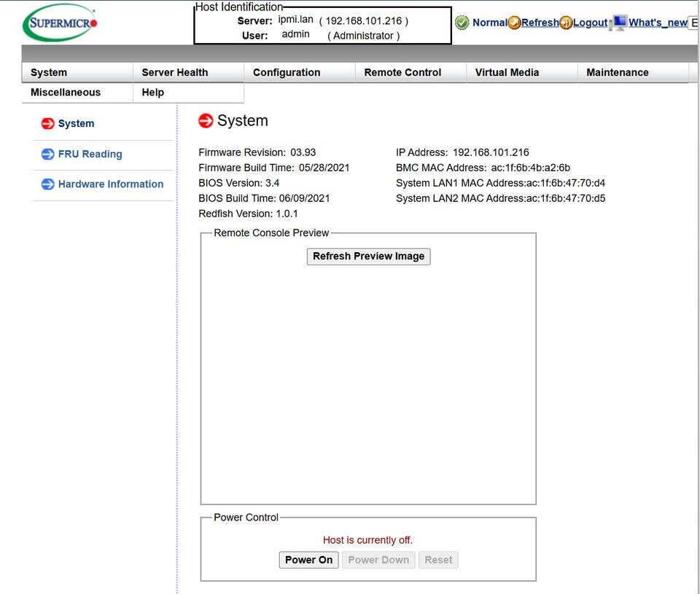Click server name ipmi.lan in Host Identification
This screenshot has height=594, width=700.
tap(295, 20)
